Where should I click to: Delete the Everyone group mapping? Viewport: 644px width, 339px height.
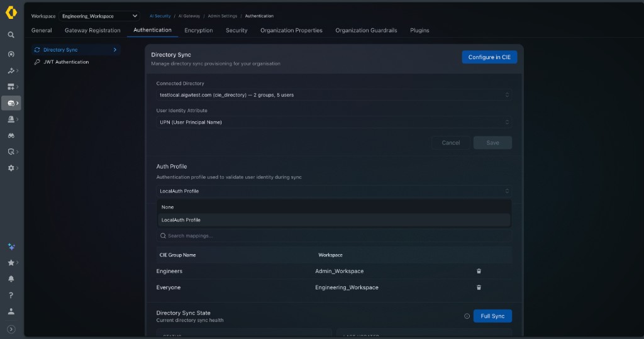pyautogui.click(x=479, y=287)
